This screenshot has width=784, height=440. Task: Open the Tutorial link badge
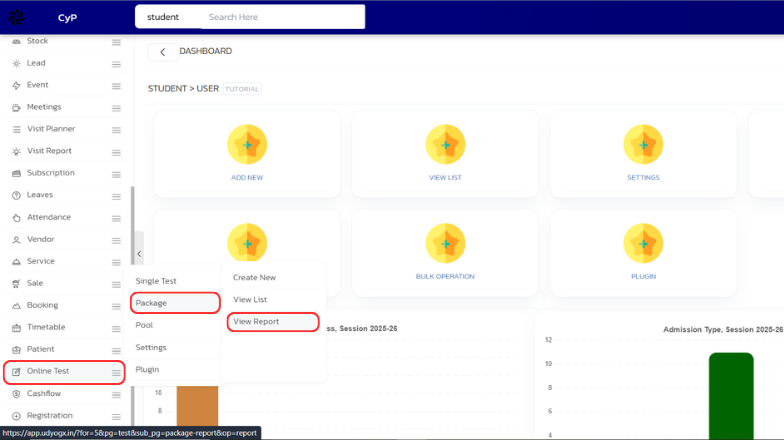242,89
